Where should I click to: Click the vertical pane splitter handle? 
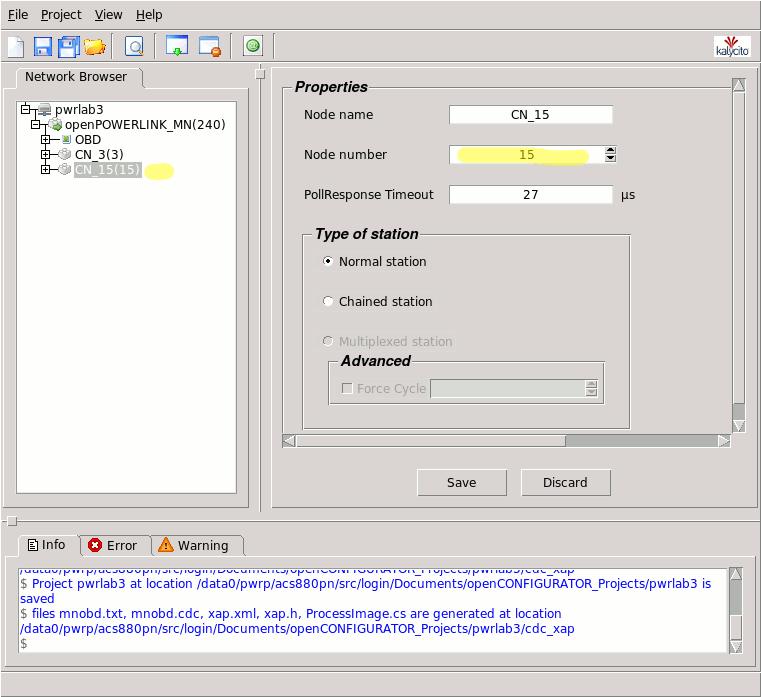[260, 74]
